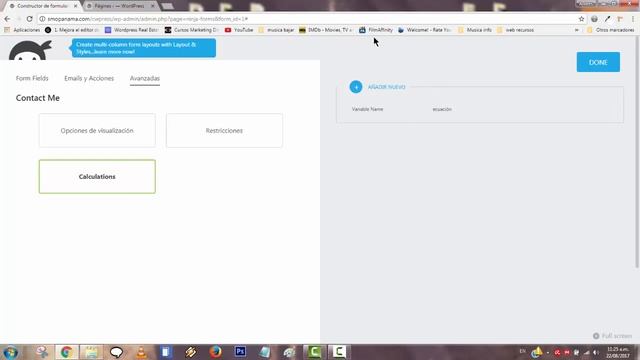This screenshot has width=640, height=360.
Task: Open the Cursos Marketing bookmark
Action: click(191, 30)
